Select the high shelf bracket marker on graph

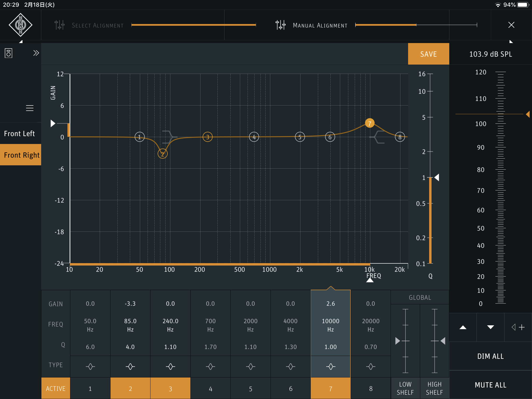pos(377,137)
